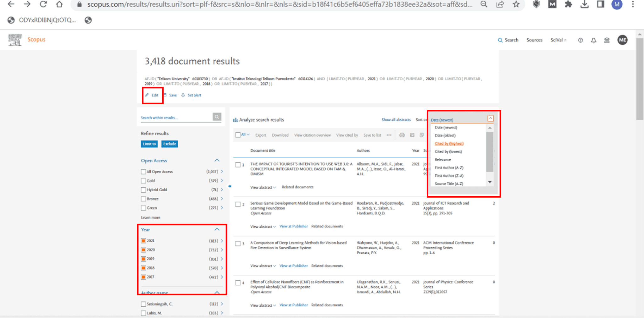Click the search within results magnifier button
The height and width of the screenshot is (318, 644).
[x=217, y=117]
